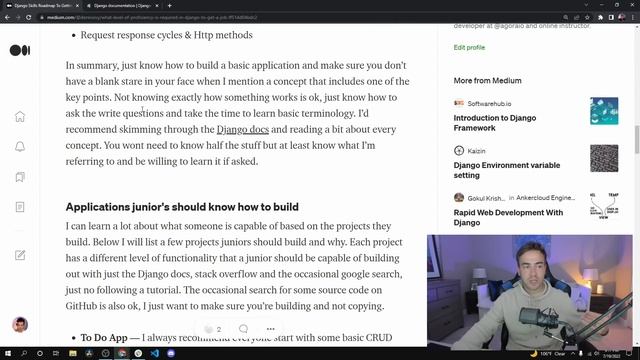Click the Rapid Web Development thumbnail
640x360 pixels.
click(604, 206)
